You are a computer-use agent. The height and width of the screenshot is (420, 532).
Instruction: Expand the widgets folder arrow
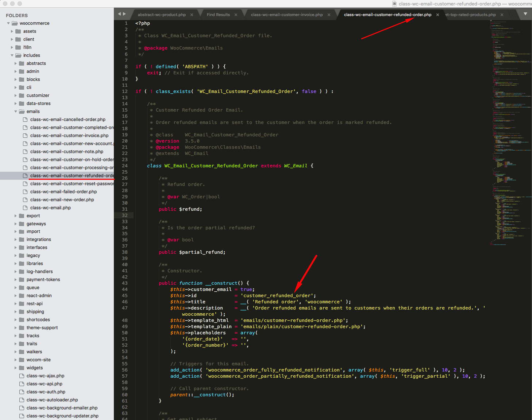coord(16,368)
